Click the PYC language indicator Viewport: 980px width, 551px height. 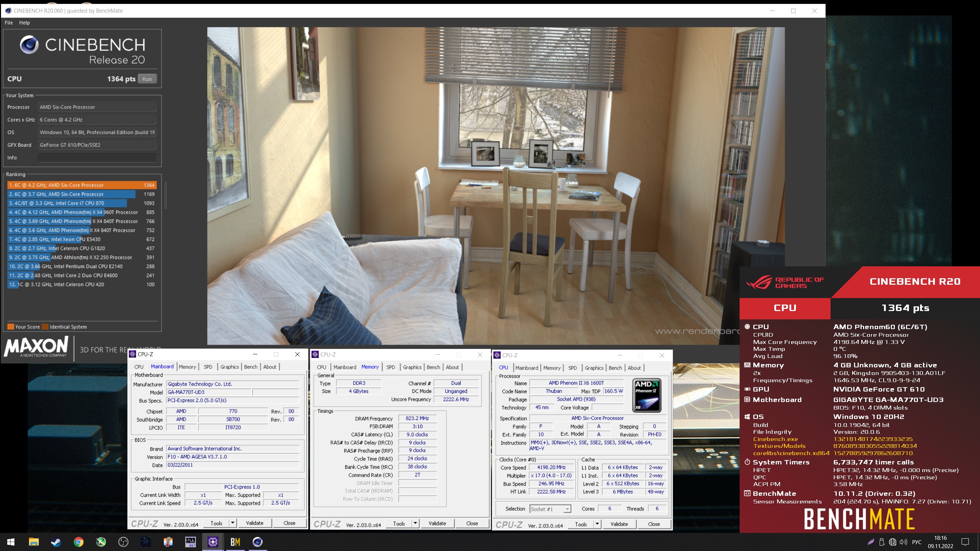click(917, 542)
